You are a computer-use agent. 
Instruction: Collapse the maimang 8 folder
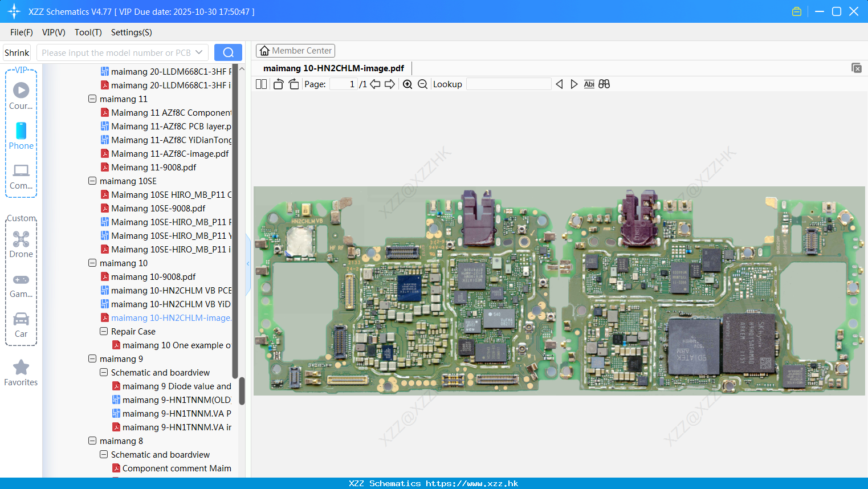pos(92,441)
